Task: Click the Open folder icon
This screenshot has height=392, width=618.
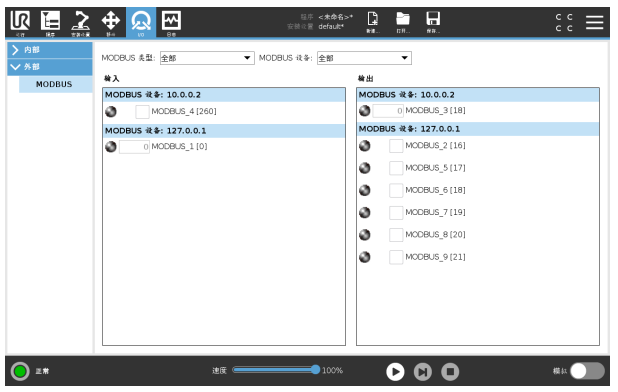Action: (403, 22)
